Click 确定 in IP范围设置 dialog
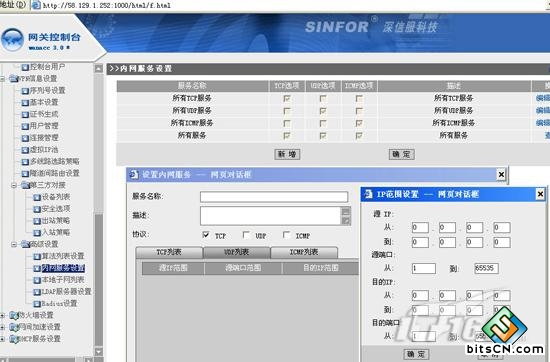Image resolution: width=550 pixels, height=362 pixels. click(416, 354)
